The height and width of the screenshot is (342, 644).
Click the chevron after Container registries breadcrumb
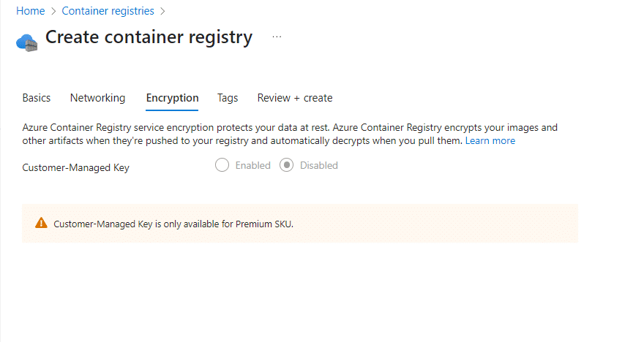pos(162,11)
